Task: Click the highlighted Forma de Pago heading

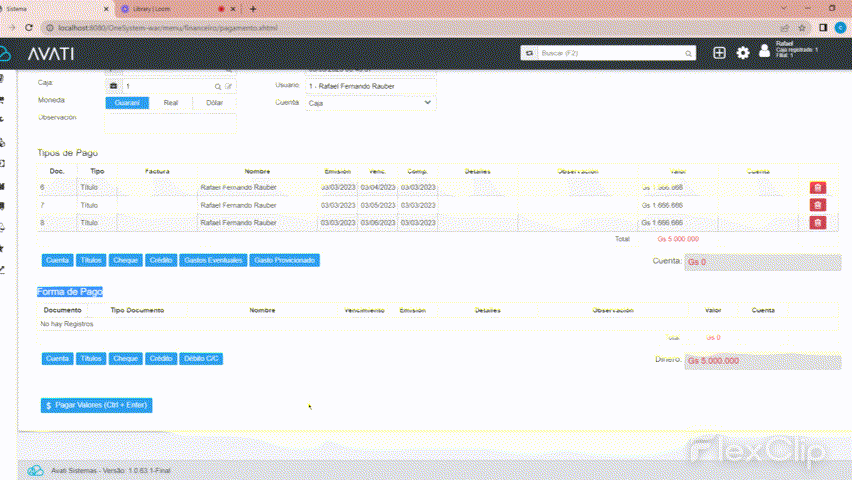Action: [70, 292]
